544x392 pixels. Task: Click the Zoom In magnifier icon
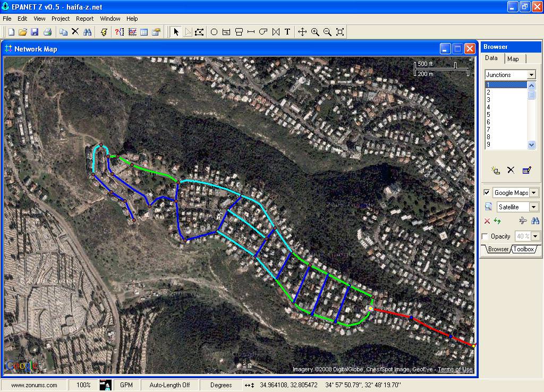click(x=315, y=32)
